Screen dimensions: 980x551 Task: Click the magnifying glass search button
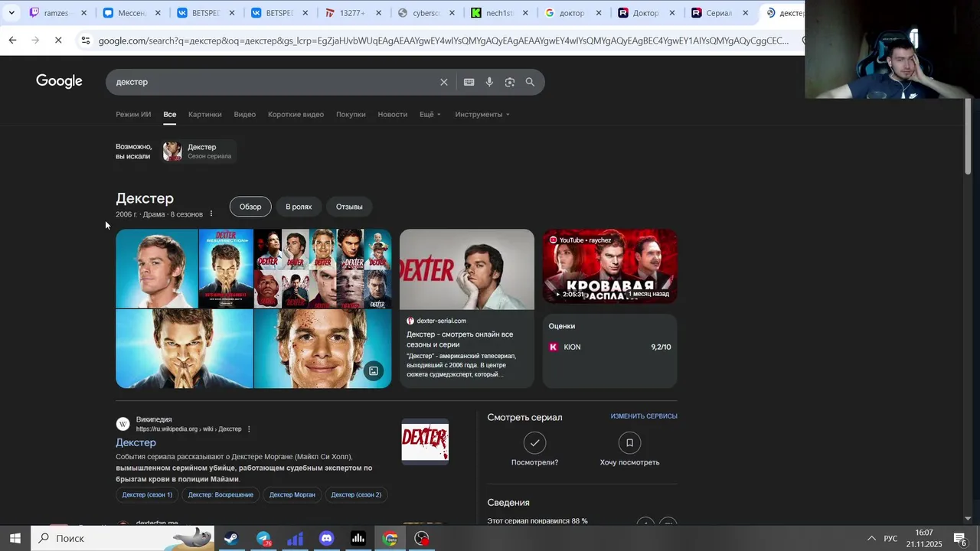tap(530, 82)
